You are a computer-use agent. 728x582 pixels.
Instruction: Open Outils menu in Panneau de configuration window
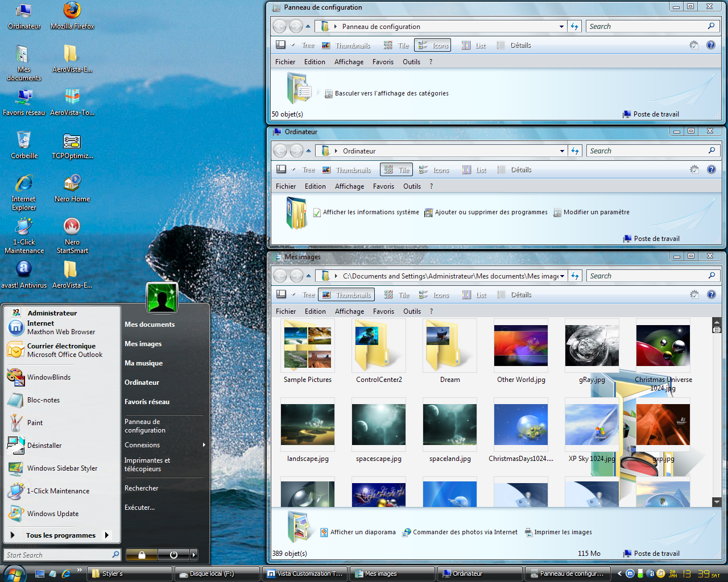click(411, 62)
